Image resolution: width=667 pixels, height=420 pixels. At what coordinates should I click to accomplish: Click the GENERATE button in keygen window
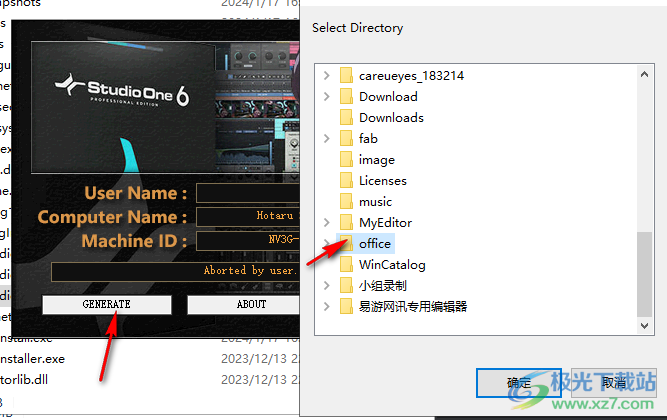(107, 305)
